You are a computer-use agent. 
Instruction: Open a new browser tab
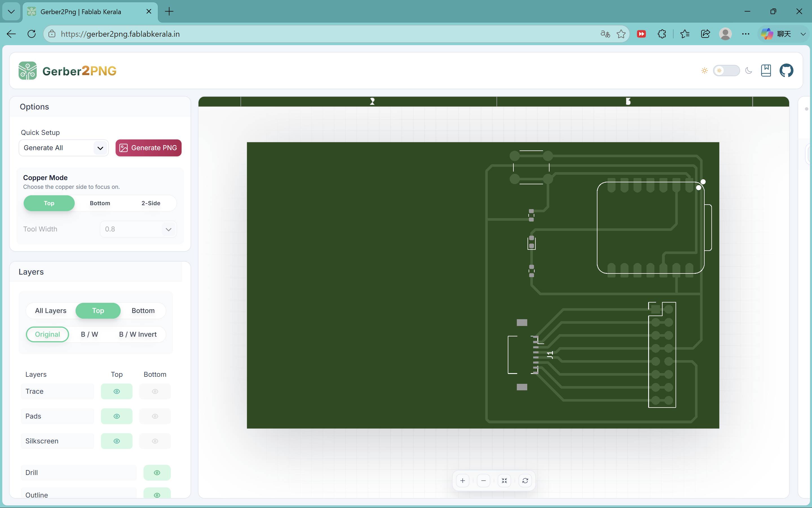coord(169,11)
